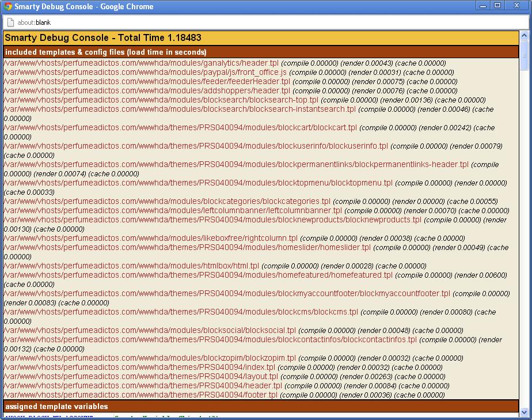Select the paypal/js/front_office.js path
This screenshot has width=532, height=420.
tap(145, 73)
